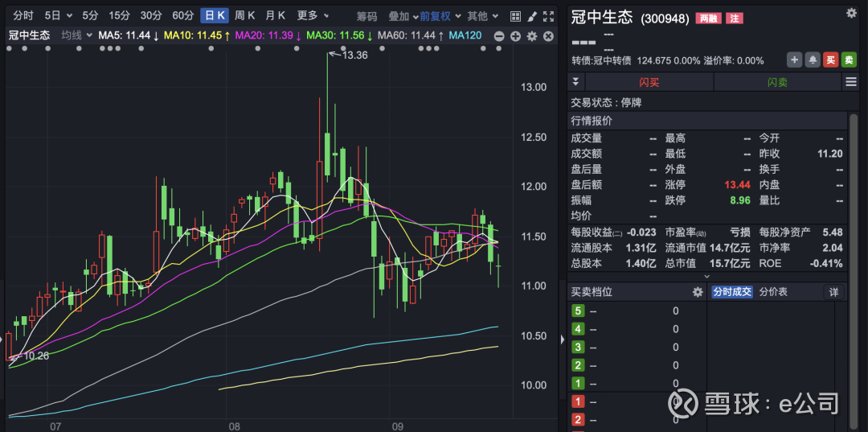Click the red 买 buy icon

tap(830, 60)
